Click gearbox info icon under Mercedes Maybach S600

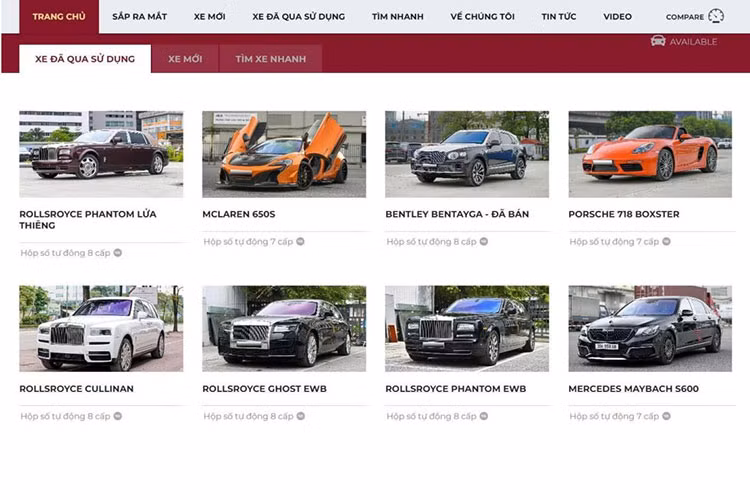point(667,416)
